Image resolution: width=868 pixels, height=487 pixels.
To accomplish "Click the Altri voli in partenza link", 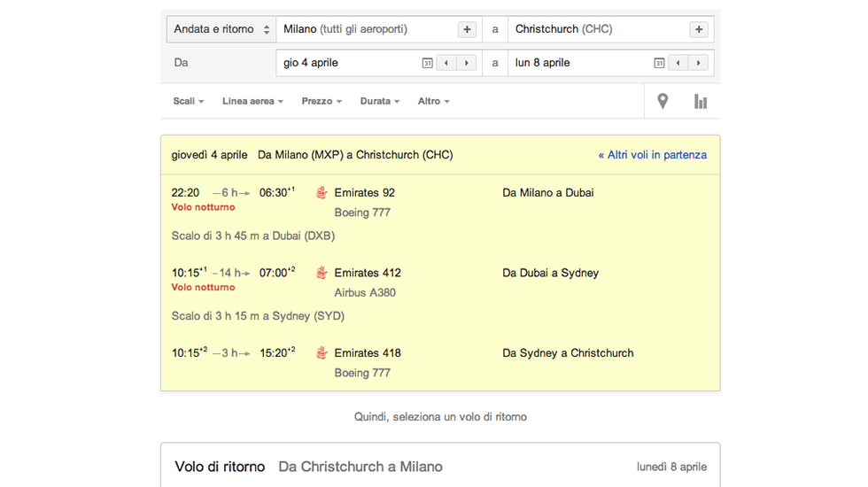I will [x=652, y=155].
